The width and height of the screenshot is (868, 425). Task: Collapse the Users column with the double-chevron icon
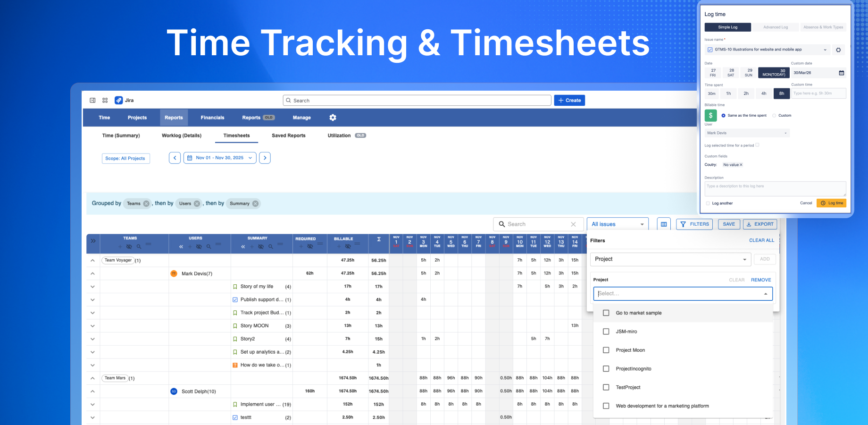coord(181,246)
